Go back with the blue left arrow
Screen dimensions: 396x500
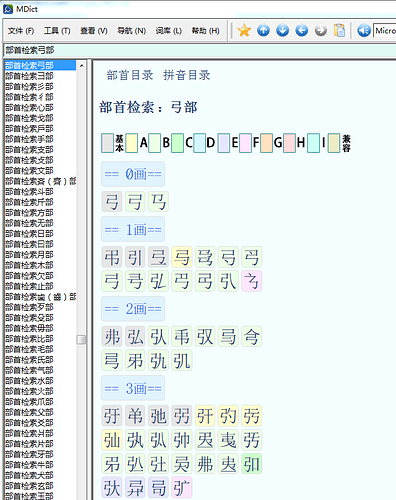click(302, 31)
